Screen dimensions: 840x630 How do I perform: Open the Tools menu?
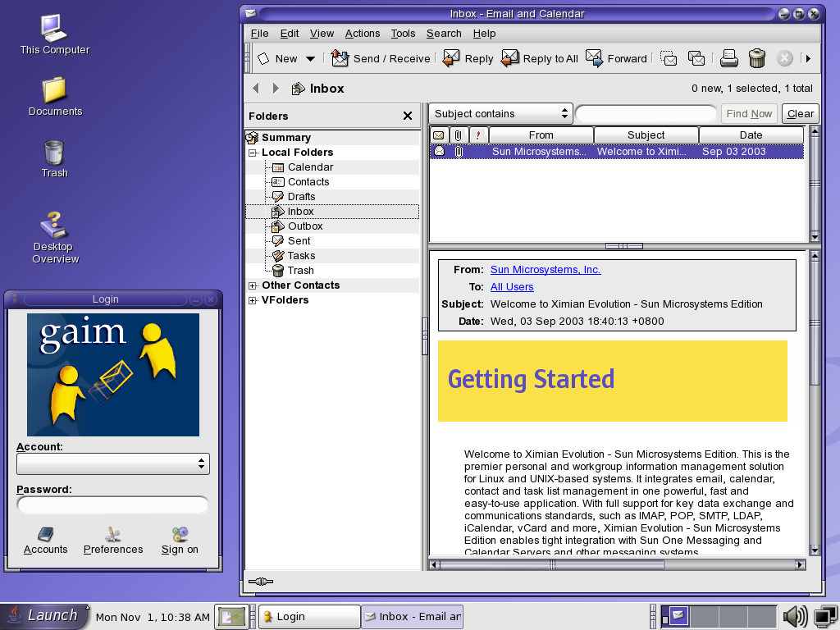point(403,33)
